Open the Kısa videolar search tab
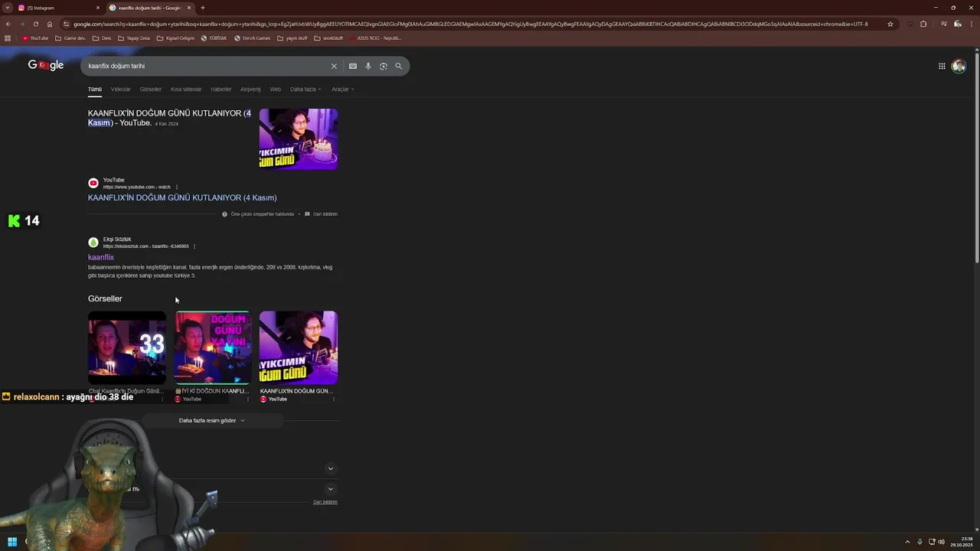This screenshot has width=980, height=551. pyautogui.click(x=186, y=90)
